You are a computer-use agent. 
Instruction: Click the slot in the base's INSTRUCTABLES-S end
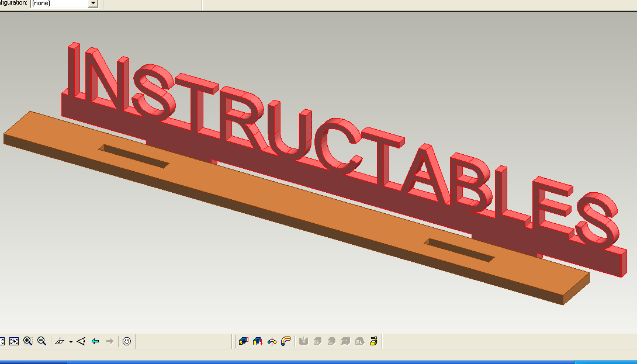[x=459, y=251]
